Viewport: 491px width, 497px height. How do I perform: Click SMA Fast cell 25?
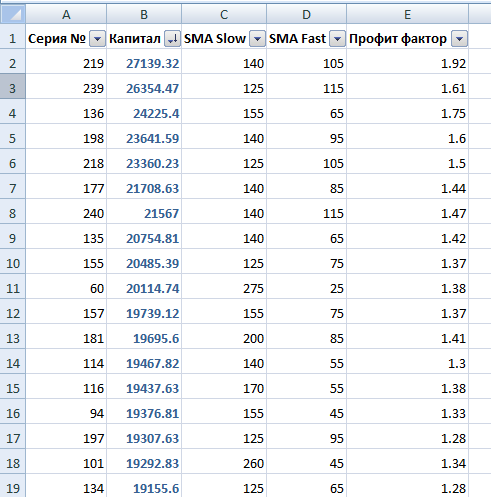pyautogui.click(x=306, y=288)
